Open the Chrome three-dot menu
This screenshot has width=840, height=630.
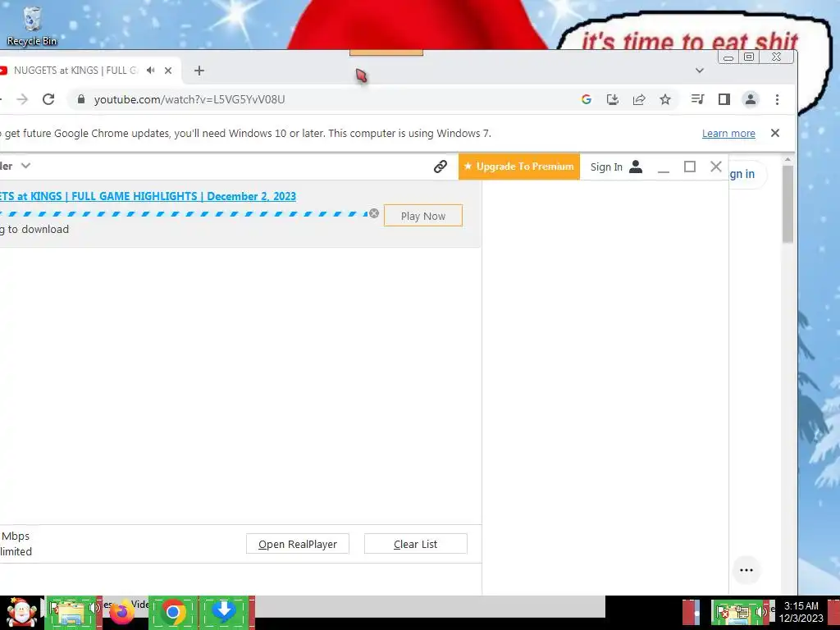click(x=778, y=99)
